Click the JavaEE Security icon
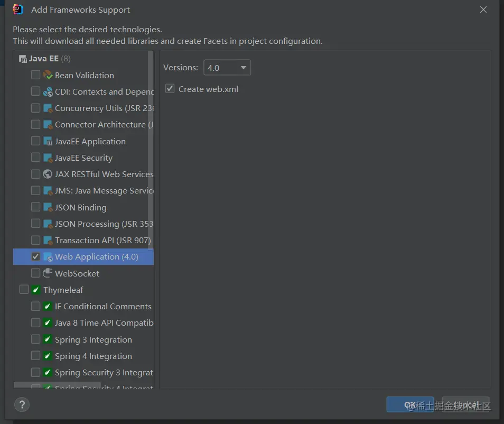Viewport: 504px width, 424px height. (48, 158)
